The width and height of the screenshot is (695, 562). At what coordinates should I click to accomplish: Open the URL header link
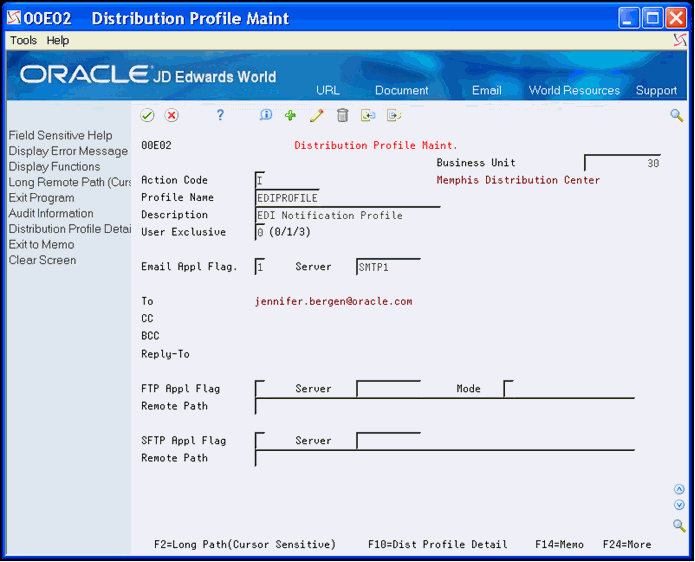[x=328, y=90]
